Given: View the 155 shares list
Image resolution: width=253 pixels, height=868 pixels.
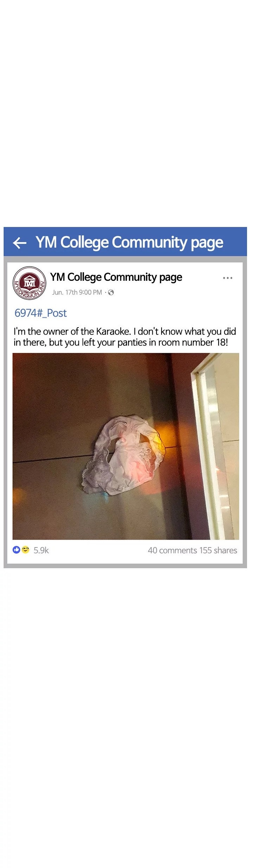Looking at the screenshot, I should pyautogui.click(x=218, y=550).
